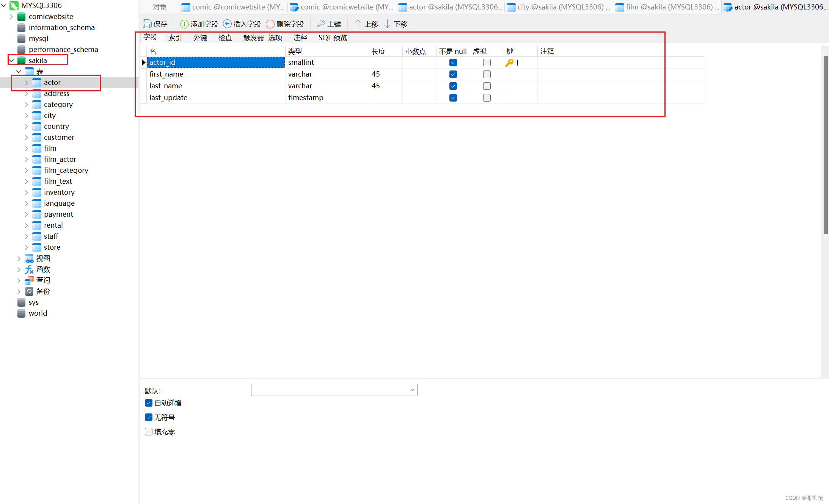829x504 pixels.
Task: Click the 上移 (move up) icon
Action: [358, 23]
